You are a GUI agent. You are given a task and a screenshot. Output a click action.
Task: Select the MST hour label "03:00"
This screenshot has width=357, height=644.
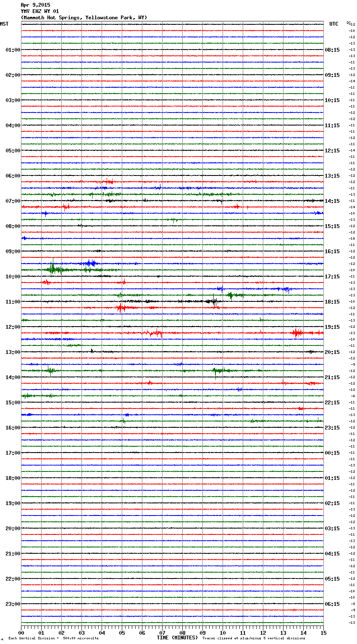pyautogui.click(x=13, y=100)
